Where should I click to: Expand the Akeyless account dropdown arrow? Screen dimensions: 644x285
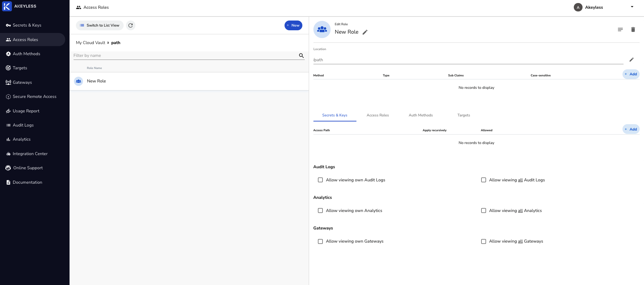pyautogui.click(x=632, y=7)
